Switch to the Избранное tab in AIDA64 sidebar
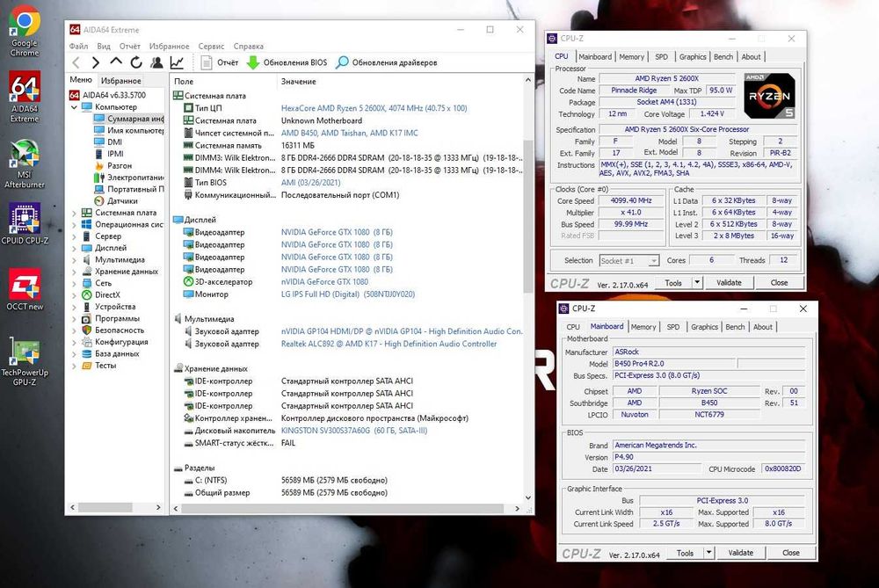879x588 pixels. click(x=121, y=81)
